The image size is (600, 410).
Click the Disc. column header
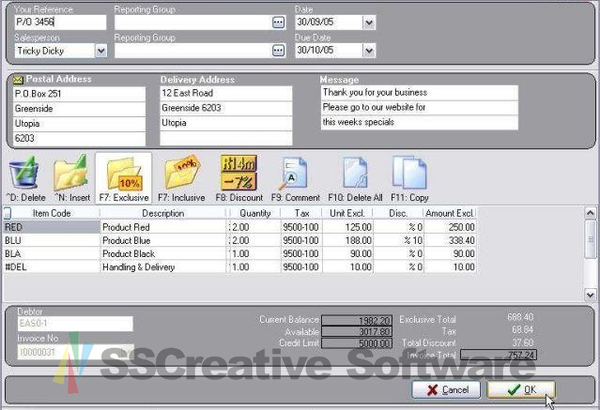click(x=398, y=213)
